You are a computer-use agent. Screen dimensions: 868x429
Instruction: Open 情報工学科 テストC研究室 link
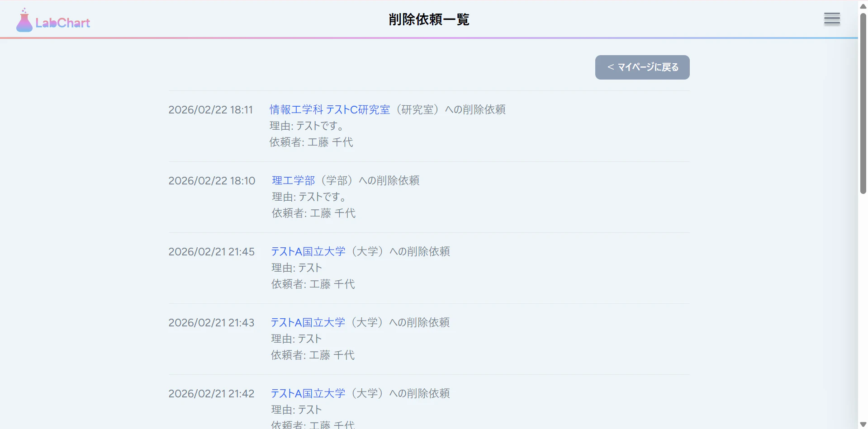pyautogui.click(x=330, y=110)
